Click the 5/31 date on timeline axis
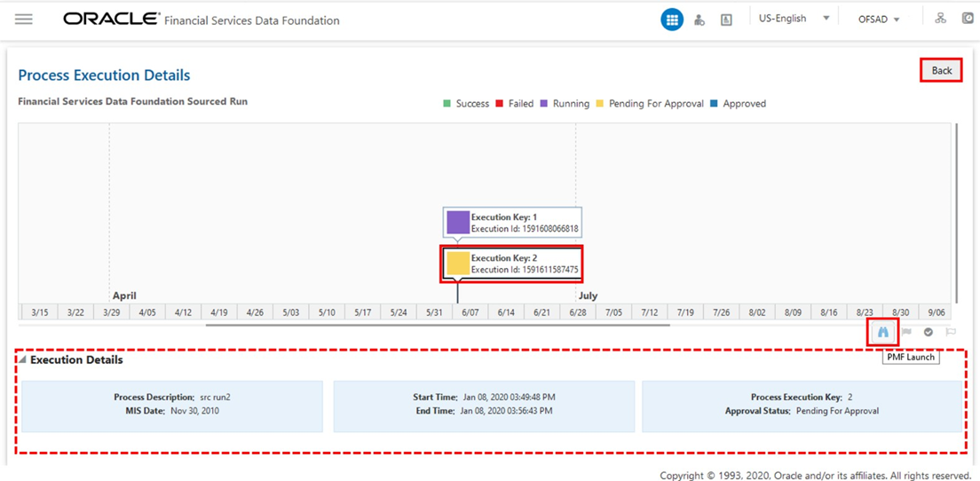 pos(434,311)
